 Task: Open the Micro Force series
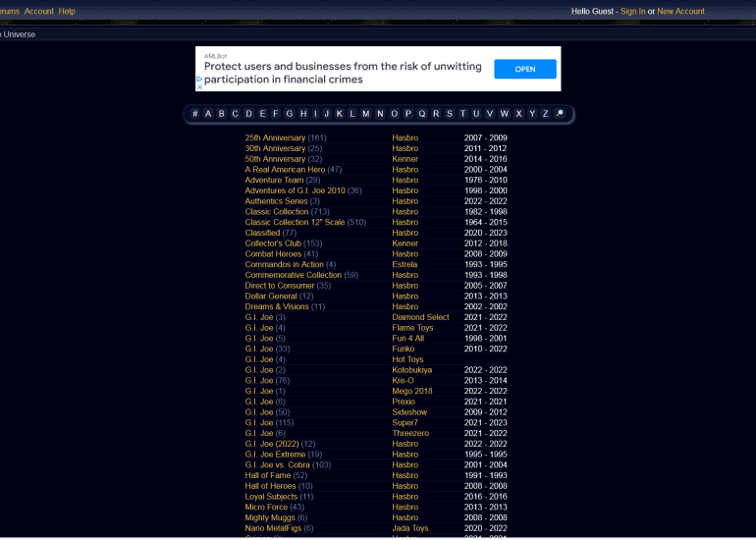[266, 508]
